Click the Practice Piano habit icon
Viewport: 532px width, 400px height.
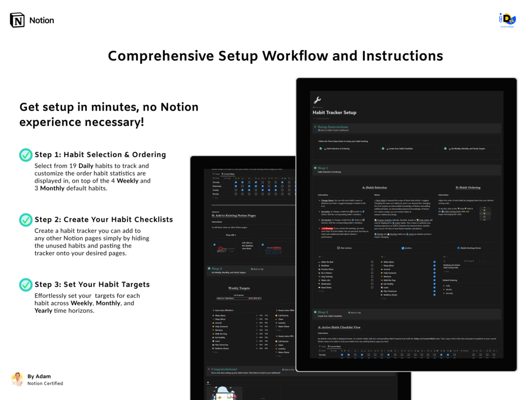point(319,269)
